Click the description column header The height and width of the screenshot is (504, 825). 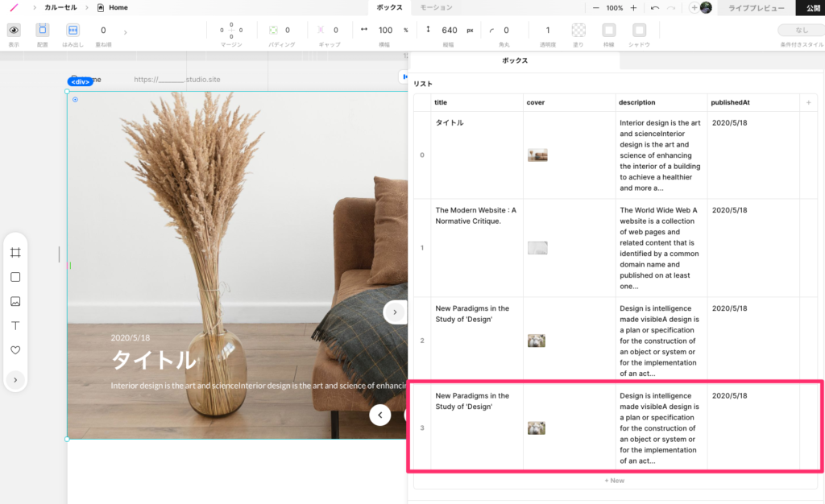(661, 102)
